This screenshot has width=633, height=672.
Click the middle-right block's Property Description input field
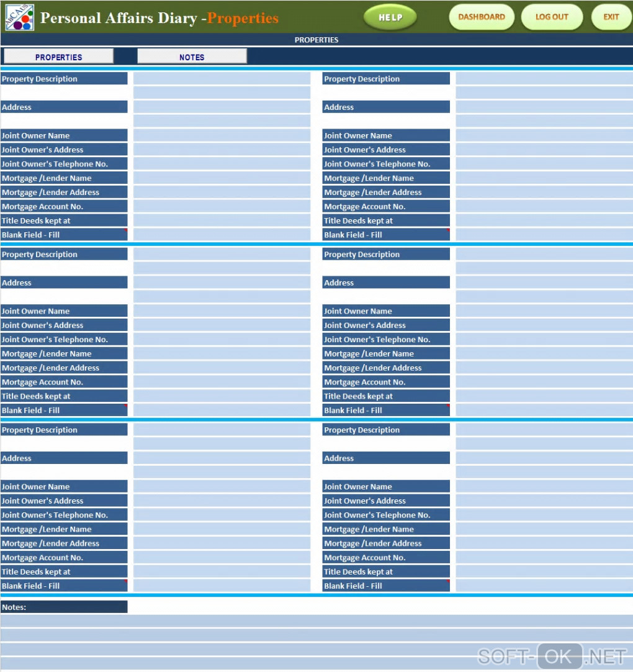(544, 254)
